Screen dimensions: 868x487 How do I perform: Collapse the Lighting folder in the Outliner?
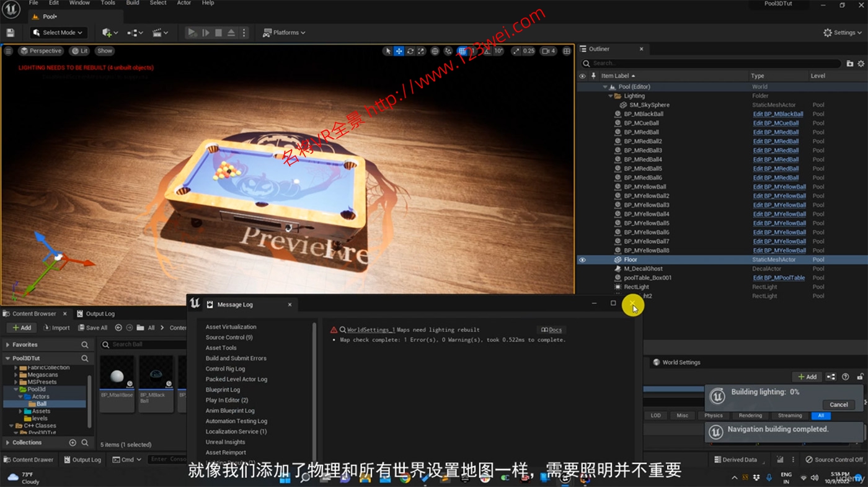coord(611,96)
